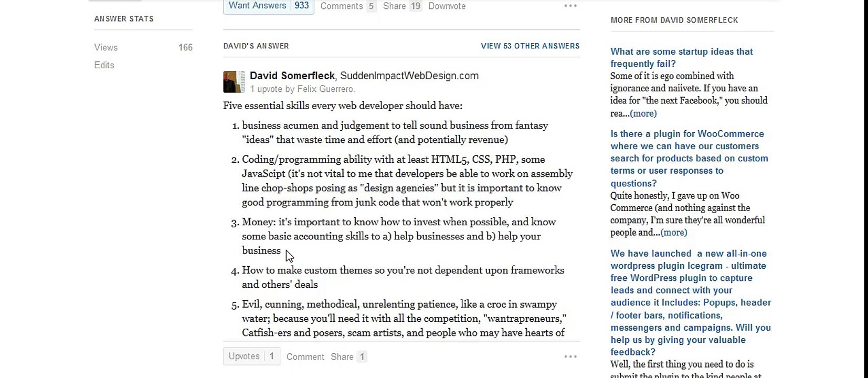Open David Somerfleck's profile picture

[234, 82]
